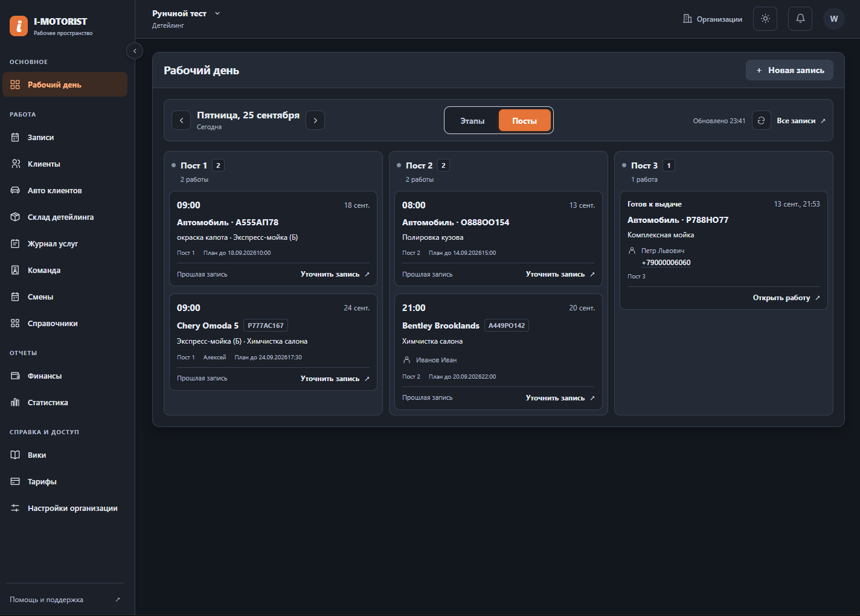Open the Все записи link

801,121
